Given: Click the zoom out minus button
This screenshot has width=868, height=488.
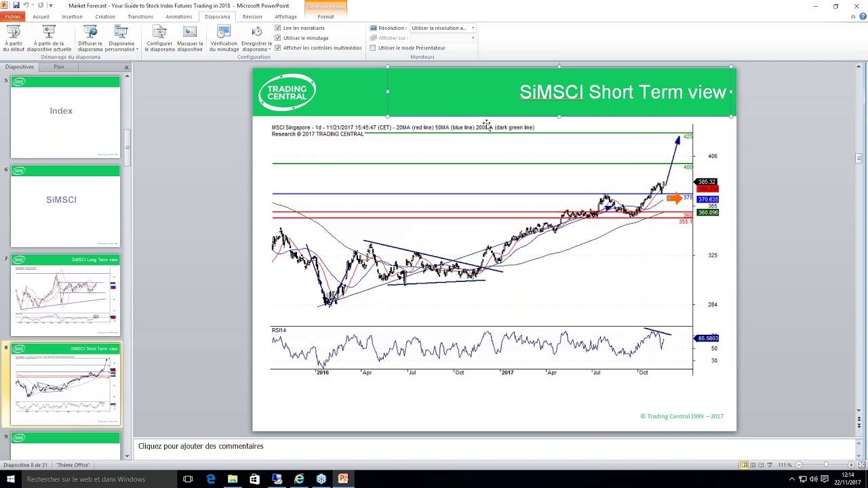Looking at the screenshot, I should (799, 465).
